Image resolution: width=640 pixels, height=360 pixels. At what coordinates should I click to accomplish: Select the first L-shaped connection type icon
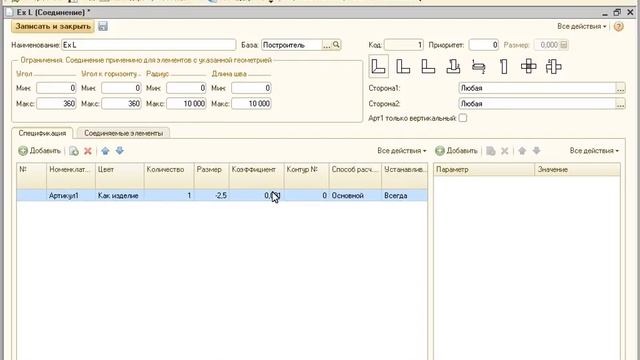pyautogui.click(x=378, y=66)
